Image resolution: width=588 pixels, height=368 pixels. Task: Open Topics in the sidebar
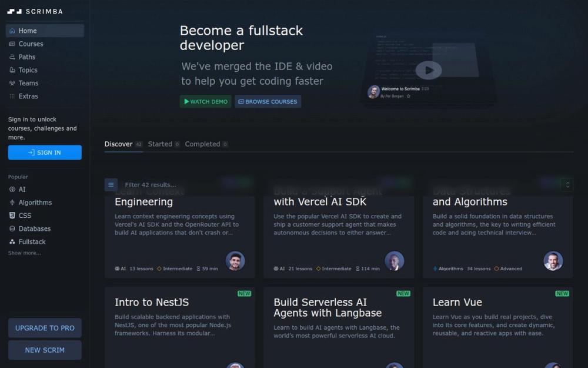coord(45,70)
